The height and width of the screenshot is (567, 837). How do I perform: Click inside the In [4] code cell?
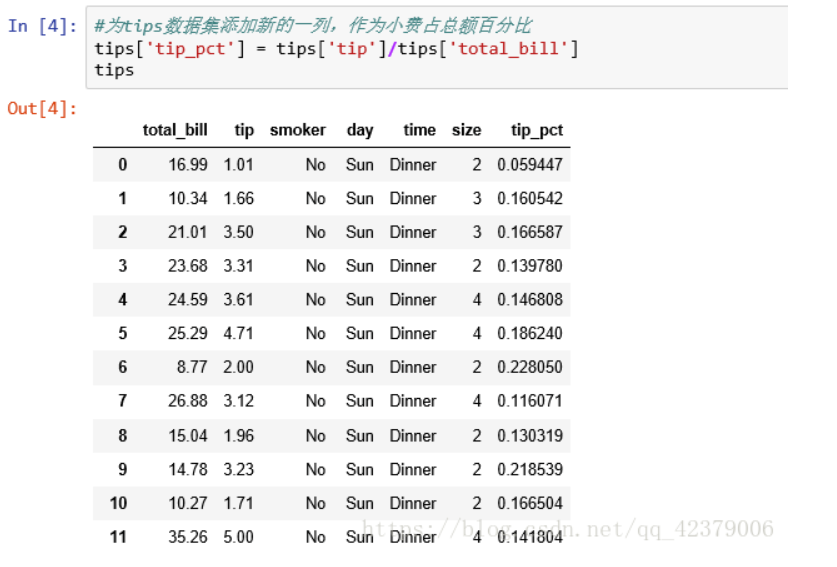point(437,48)
